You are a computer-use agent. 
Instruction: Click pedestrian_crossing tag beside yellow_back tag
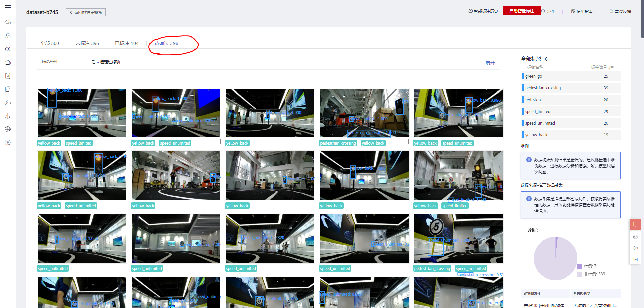pyautogui.click(x=338, y=143)
